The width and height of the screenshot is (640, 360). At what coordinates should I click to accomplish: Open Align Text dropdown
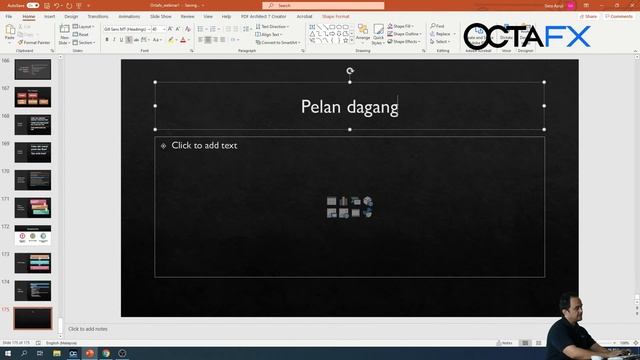pos(269,34)
